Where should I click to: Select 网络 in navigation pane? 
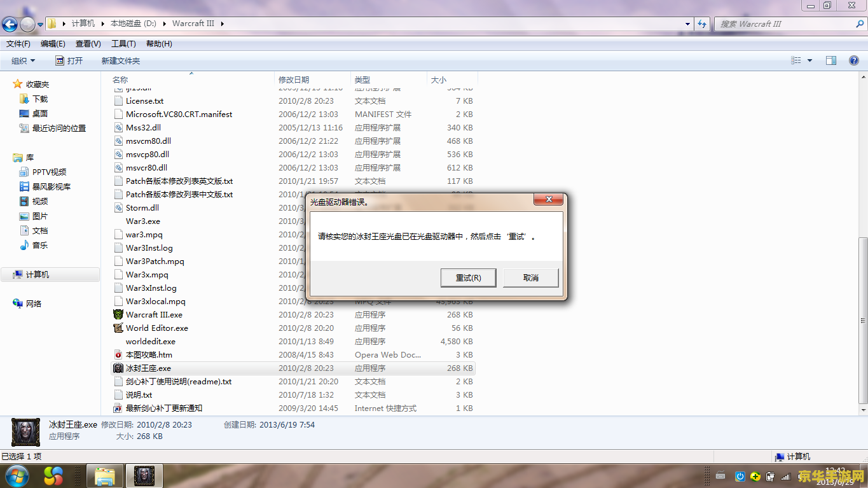click(34, 303)
